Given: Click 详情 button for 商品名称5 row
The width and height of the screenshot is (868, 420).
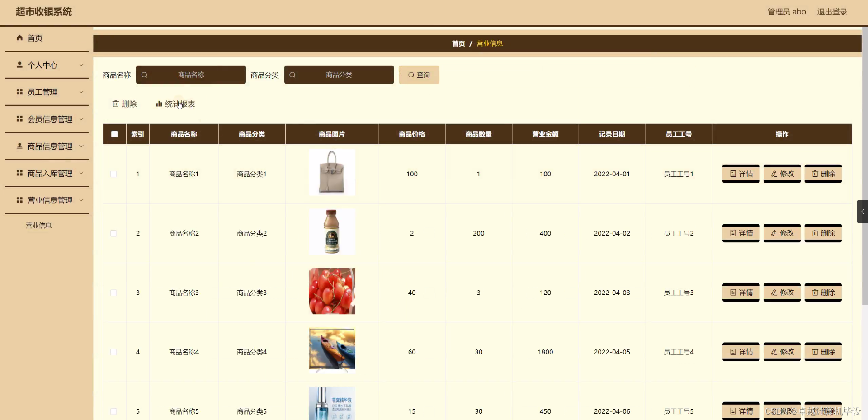Looking at the screenshot, I should [741, 411].
